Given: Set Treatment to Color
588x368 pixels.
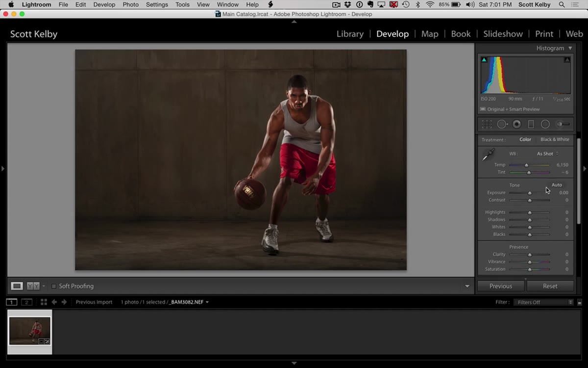Looking at the screenshot, I should point(525,139).
